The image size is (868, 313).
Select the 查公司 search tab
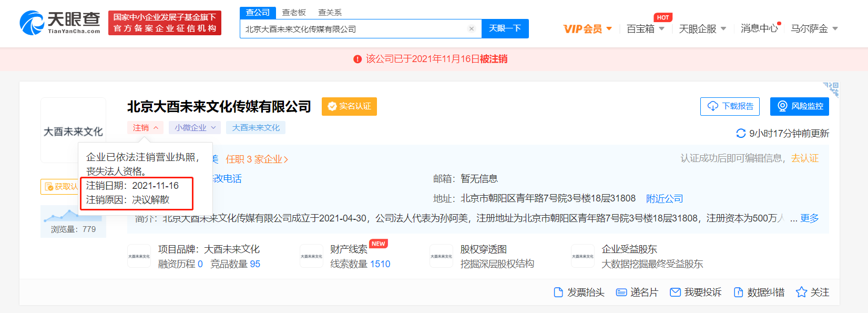258,13
